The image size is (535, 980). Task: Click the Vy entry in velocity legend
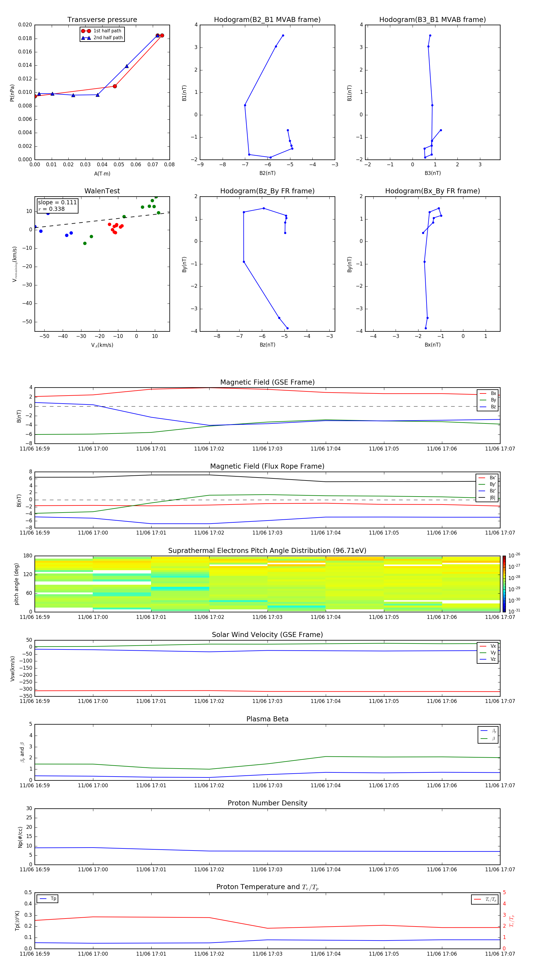488,653
